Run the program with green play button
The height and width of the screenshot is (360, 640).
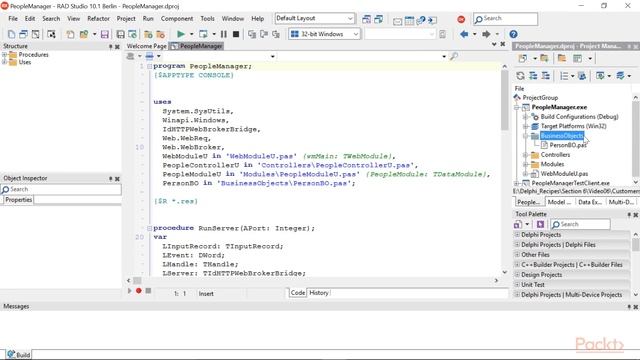click(181, 34)
